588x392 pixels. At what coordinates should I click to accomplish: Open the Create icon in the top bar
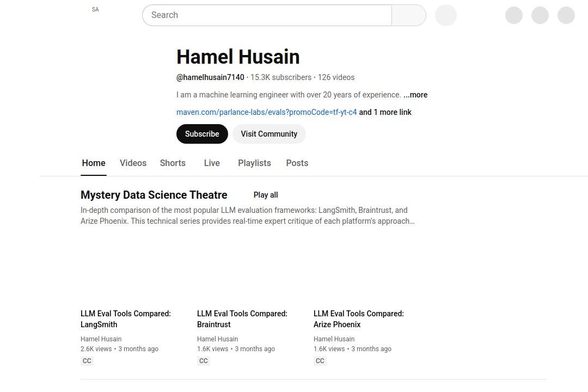point(513,15)
